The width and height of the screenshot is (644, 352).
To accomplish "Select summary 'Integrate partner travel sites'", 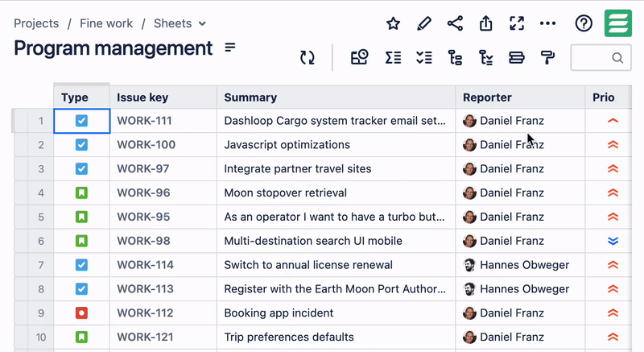I will (x=297, y=169).
